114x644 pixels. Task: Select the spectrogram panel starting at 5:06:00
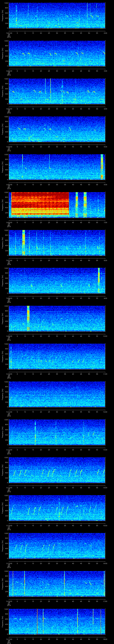[x=57, y=205]
